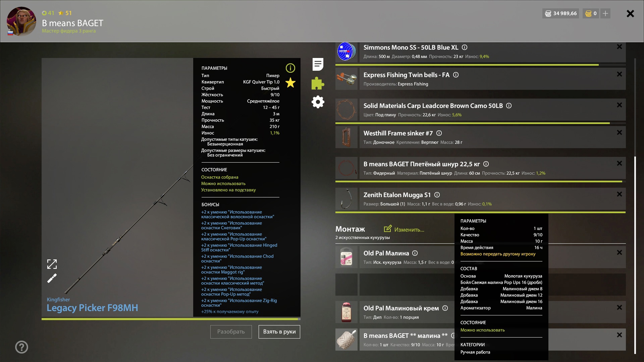This screenshot has height=362, width=644.
Task: Show info for Zenith Etalon Mugga S1
Action: (x=437, y=195)
